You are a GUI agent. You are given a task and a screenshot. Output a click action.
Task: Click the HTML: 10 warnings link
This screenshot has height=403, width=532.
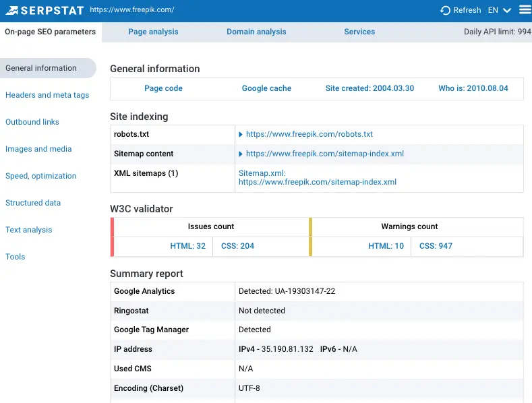point(386,246)
